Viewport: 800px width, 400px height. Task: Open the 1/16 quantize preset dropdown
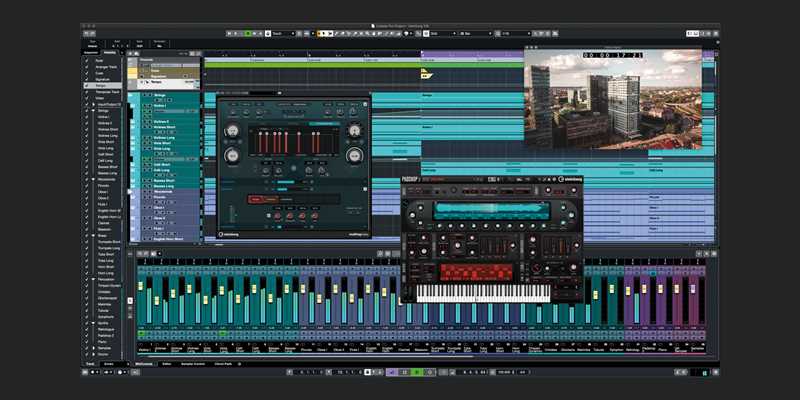click(x=516, y=34)
